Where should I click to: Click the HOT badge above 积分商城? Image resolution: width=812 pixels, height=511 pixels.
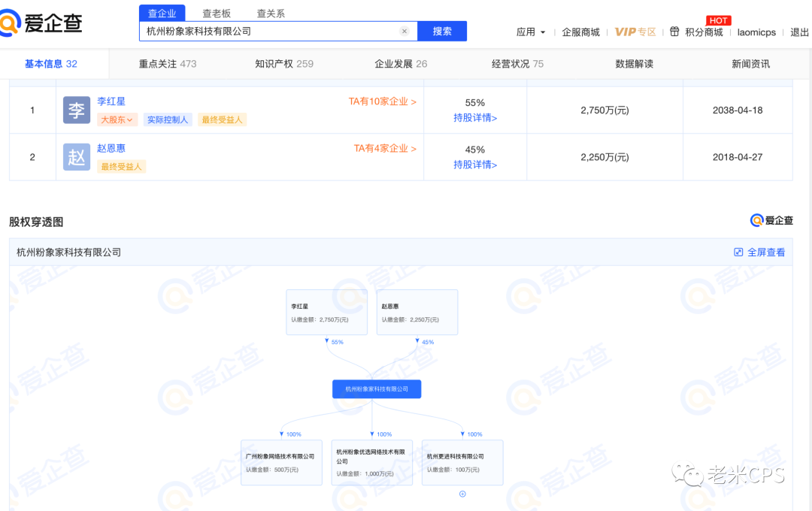pyautogui.click(x=718, y=20)
